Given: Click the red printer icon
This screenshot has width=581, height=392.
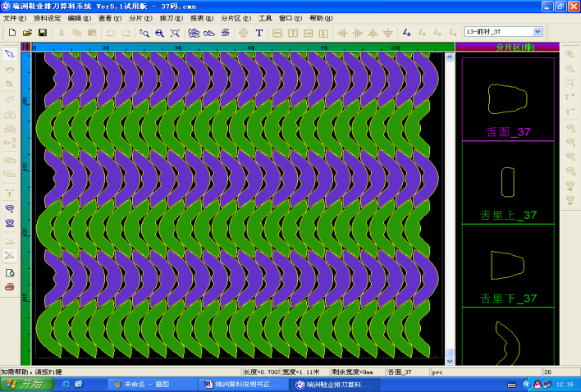Looking at the screenshot, I should coord(10,287).
